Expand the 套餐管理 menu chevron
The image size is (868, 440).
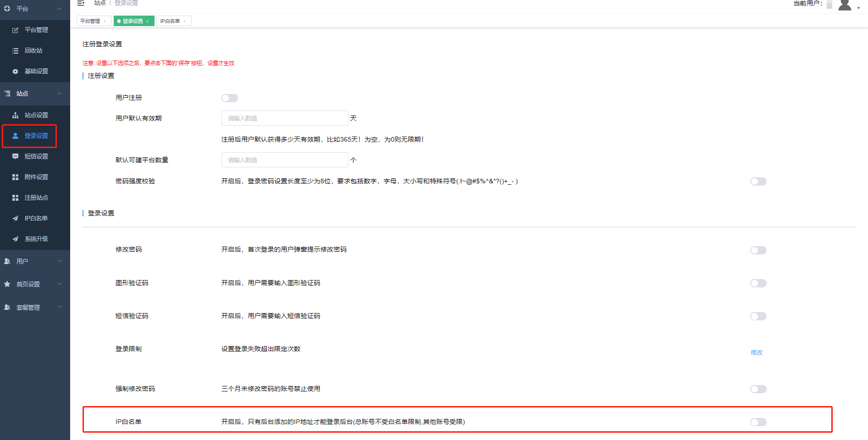point(59,307)
